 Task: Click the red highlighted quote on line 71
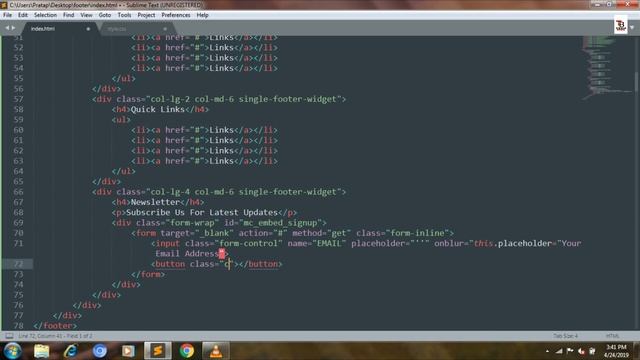coord(221,253)
